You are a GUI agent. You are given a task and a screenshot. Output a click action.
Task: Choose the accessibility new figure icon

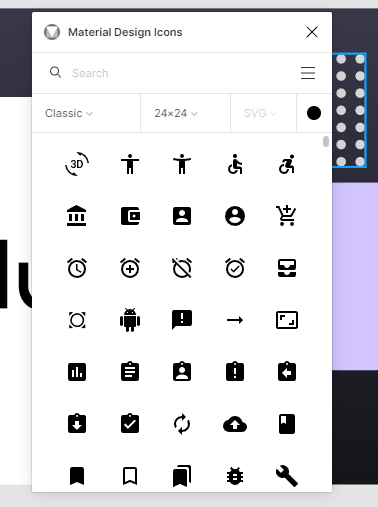tap(182, 164)
